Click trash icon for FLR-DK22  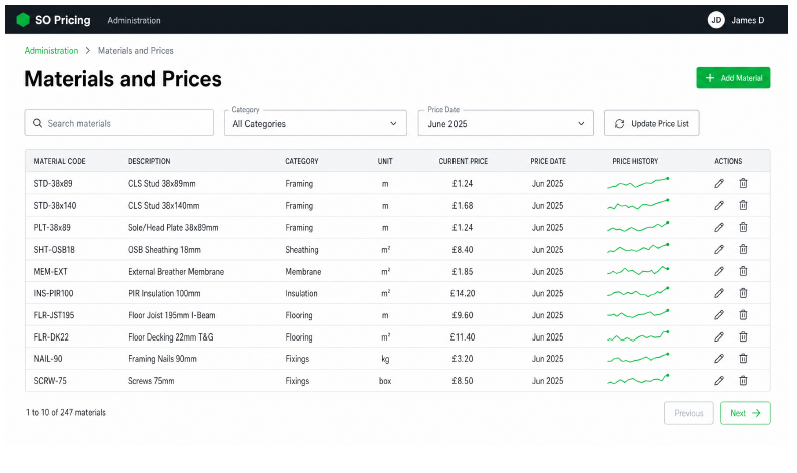tap(743, 337)
